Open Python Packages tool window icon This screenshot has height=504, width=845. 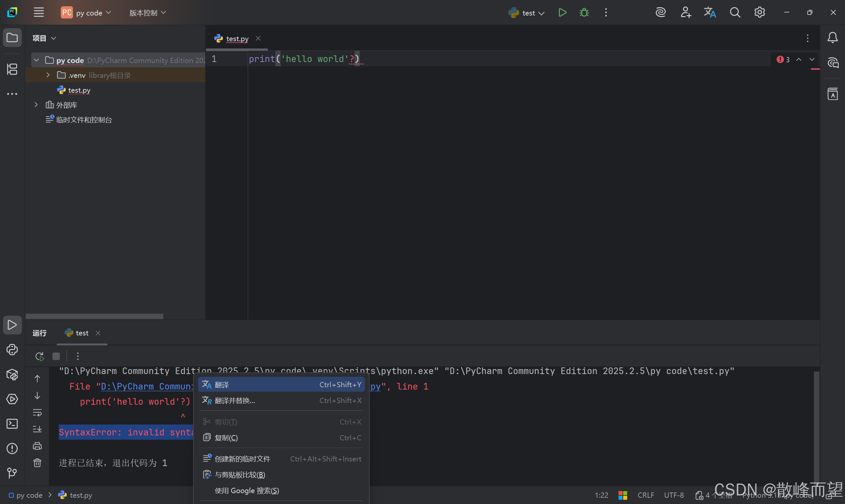pos(12,375)
